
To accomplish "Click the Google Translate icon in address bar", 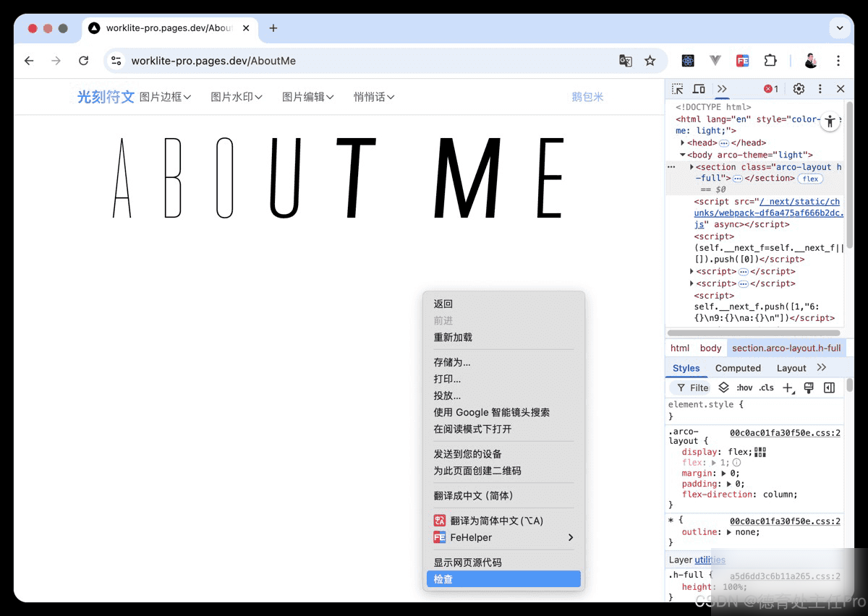I will pyautogui.click(x=626, y=61).
